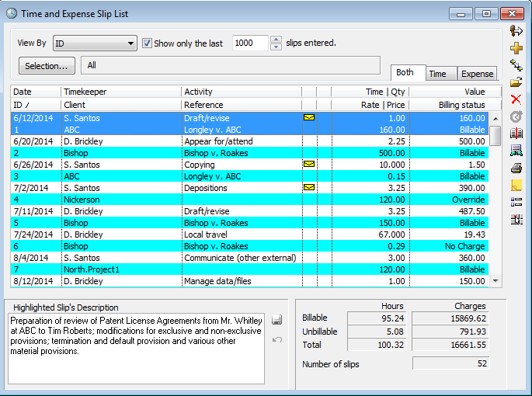Click the grayed timer icon
This screenshot has height=396, width=532.
(516, 116)
